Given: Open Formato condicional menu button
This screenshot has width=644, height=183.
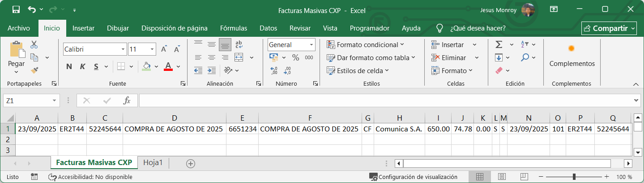Looking at the screenshot, I should pos(365,45).
